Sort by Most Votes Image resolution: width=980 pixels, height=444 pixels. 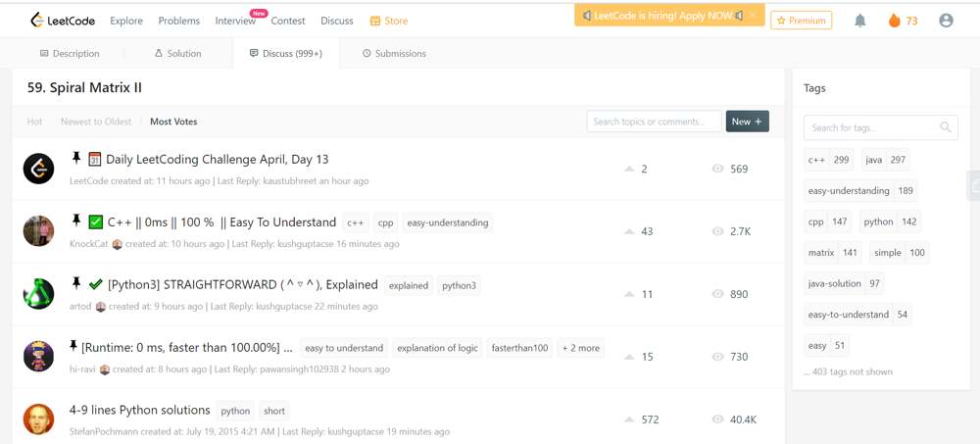point(173,122)
